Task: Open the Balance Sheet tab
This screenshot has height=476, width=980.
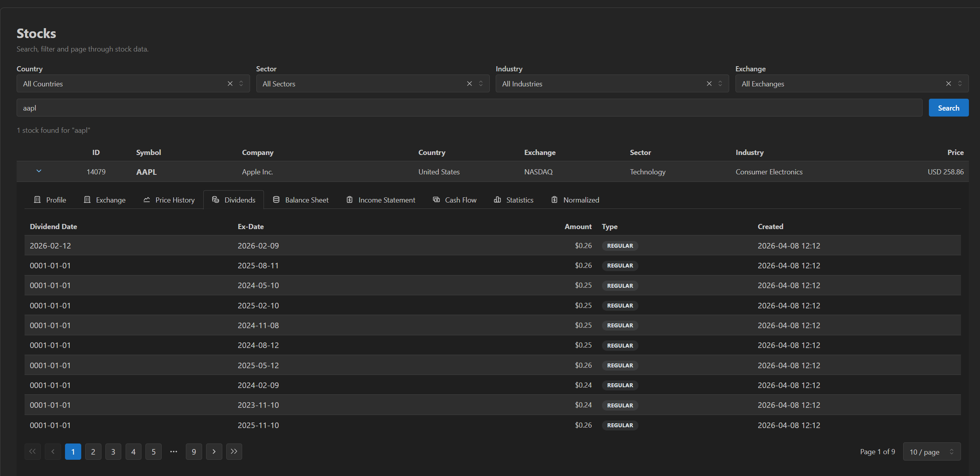Action: 301,200
